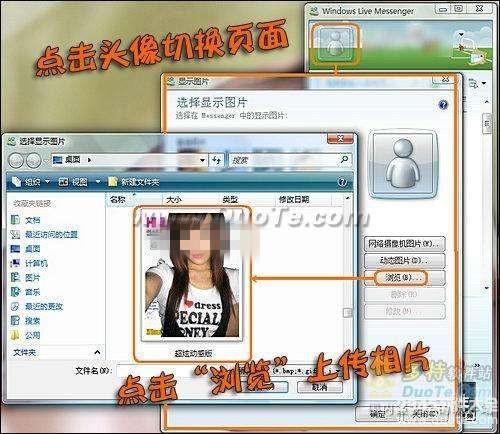
Task: Select the girl photo thumbnail
Action: point(192,275)
